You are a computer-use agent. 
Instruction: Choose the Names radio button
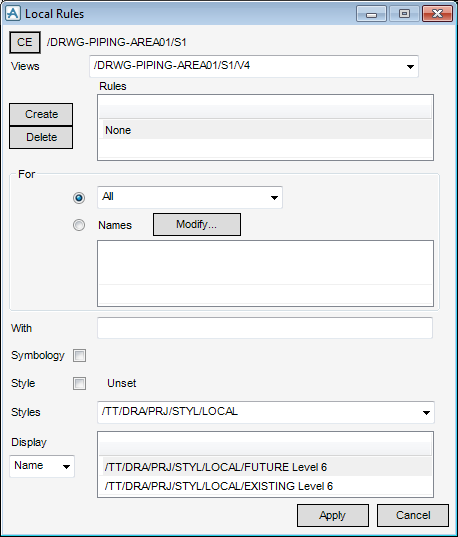pyautogui.click(x=79, y=225)
